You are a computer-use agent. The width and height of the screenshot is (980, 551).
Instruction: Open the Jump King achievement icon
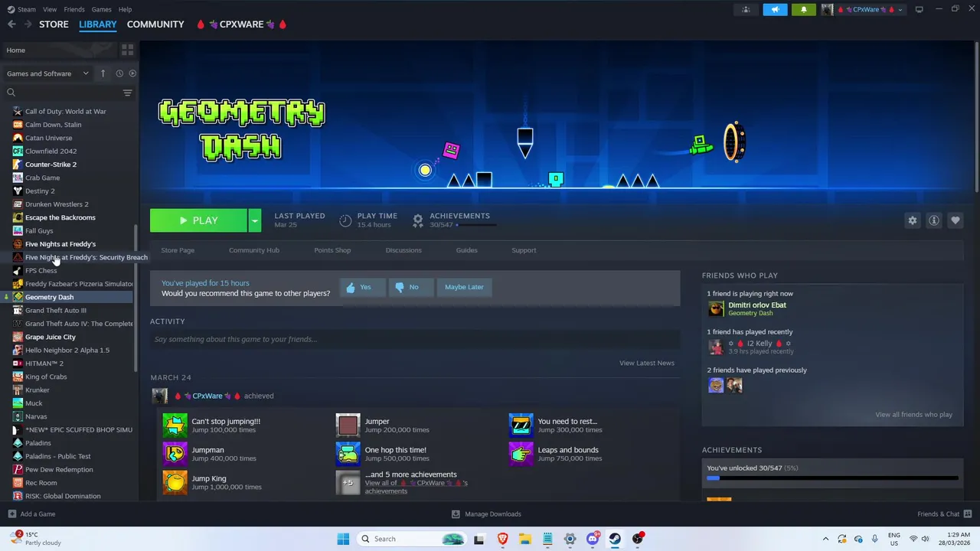tap(175, 482)
